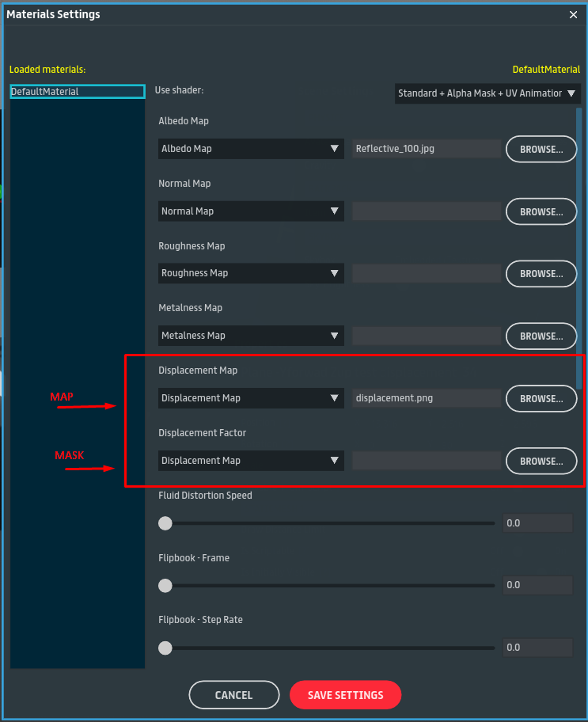Click Save Settings
The width and height of the screenshot is (588, 722).
click(345, 695)
